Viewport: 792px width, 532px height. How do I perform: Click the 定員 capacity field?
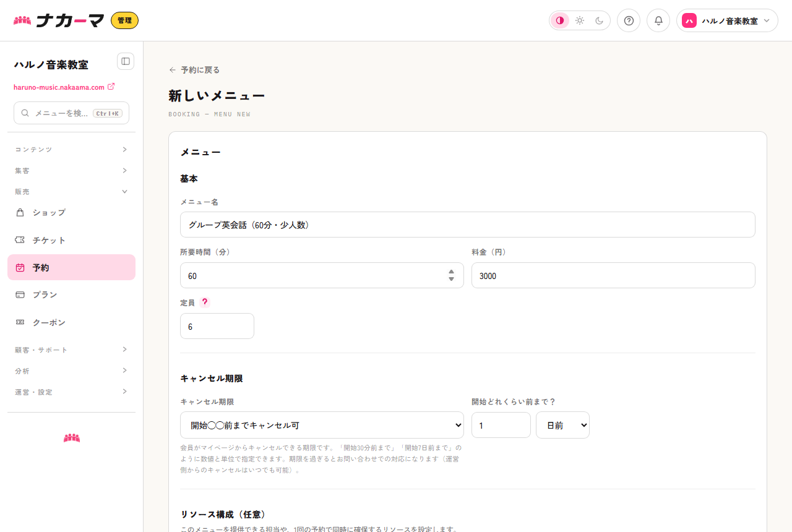[x=217, y=326]
